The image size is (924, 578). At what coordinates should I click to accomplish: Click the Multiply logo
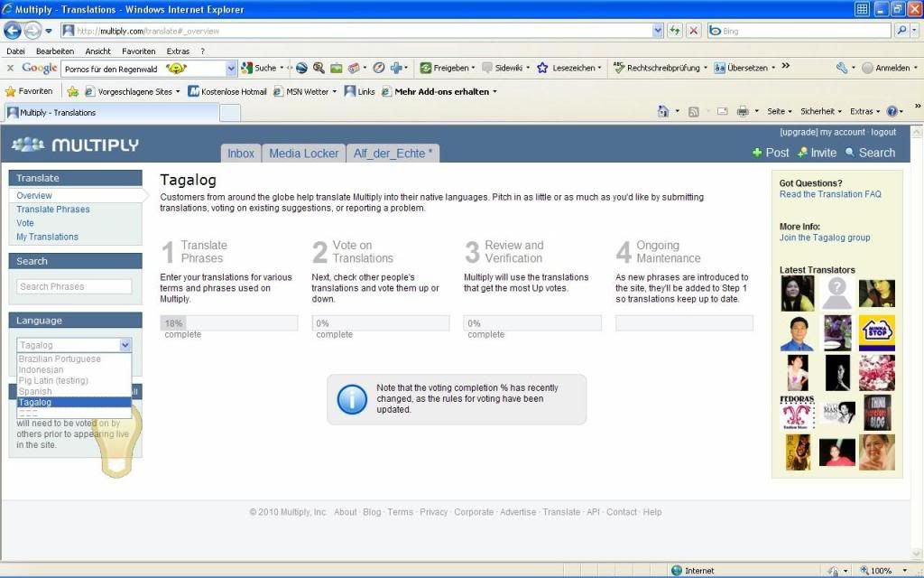pyautogui.click(x=76, y=145)
